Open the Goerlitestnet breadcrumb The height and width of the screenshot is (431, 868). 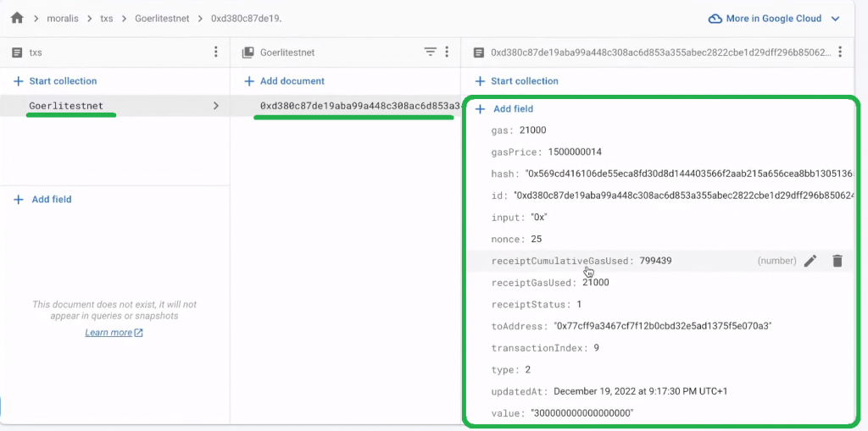pyautogui.click(x=162, y=19)
